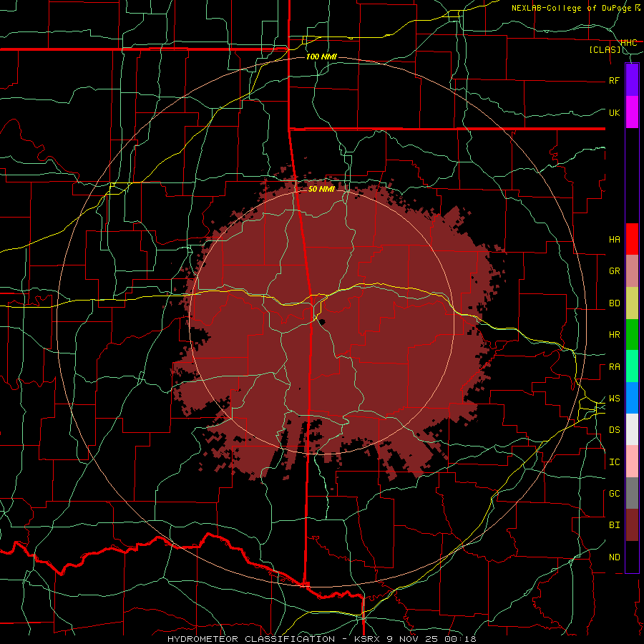Click the ND legend label
The image size is (644, 644).
coord(614,557)
